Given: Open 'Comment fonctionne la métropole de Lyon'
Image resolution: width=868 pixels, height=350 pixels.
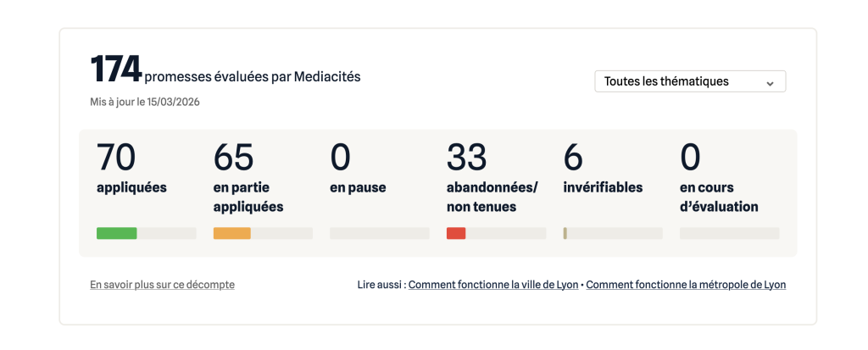Looking at the screenshot, I should [x=686, y=285].
